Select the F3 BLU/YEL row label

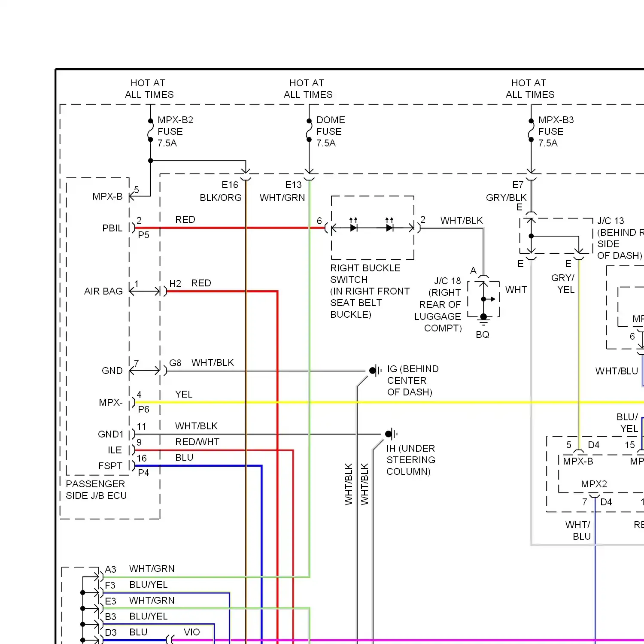[136, 585]
